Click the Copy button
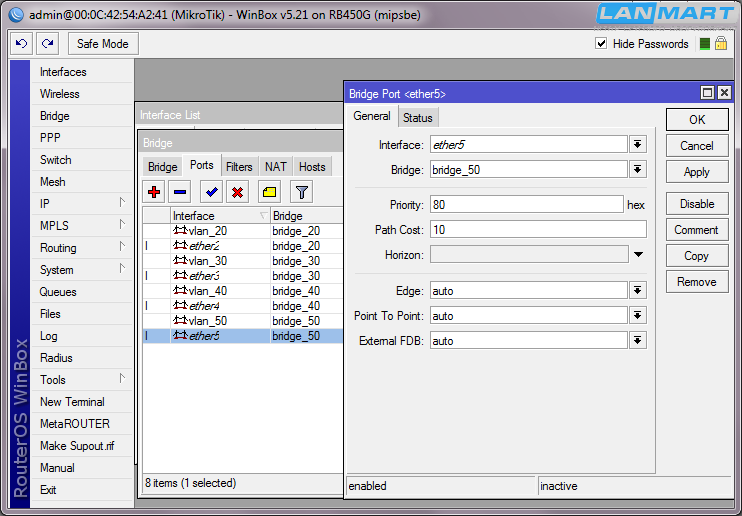 [697, 256]
